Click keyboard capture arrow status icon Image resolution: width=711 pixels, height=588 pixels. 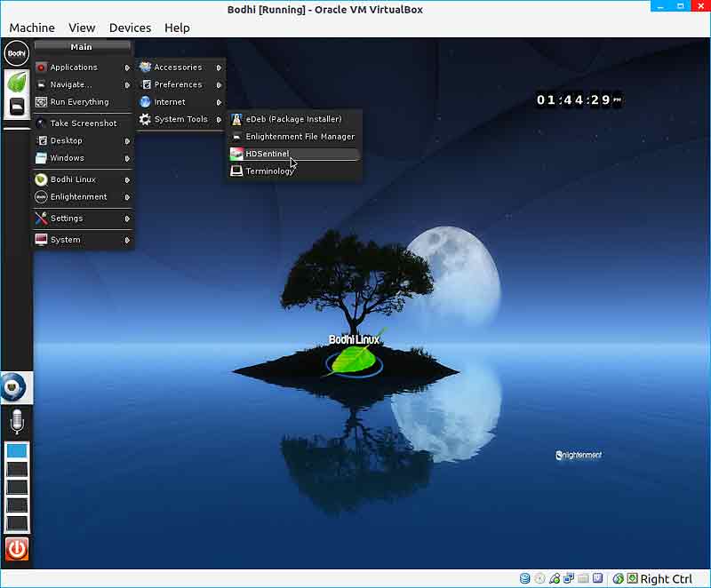pyautogui.click(x=633, y=578)
